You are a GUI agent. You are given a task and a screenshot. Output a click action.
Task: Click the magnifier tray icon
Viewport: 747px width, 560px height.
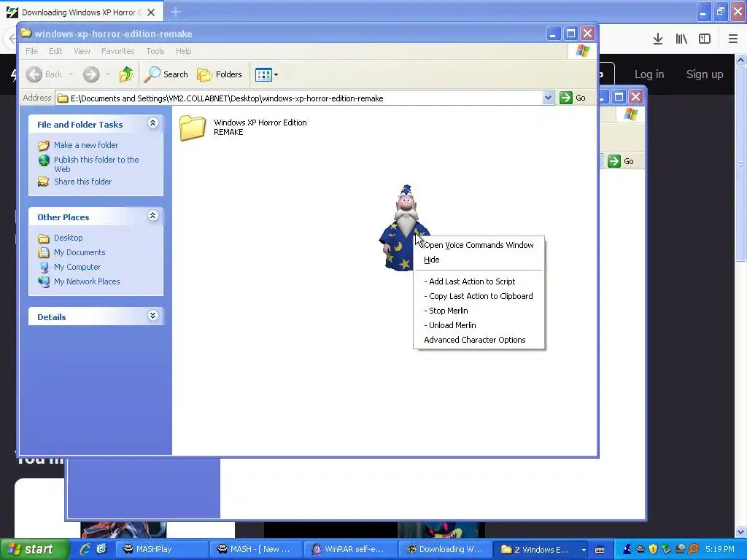(693, 550)
